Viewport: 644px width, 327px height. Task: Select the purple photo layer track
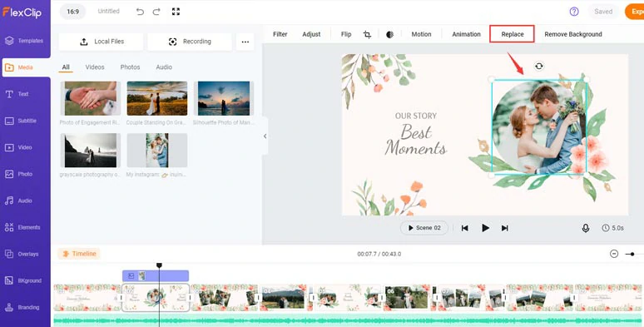(x=156, y=276)
